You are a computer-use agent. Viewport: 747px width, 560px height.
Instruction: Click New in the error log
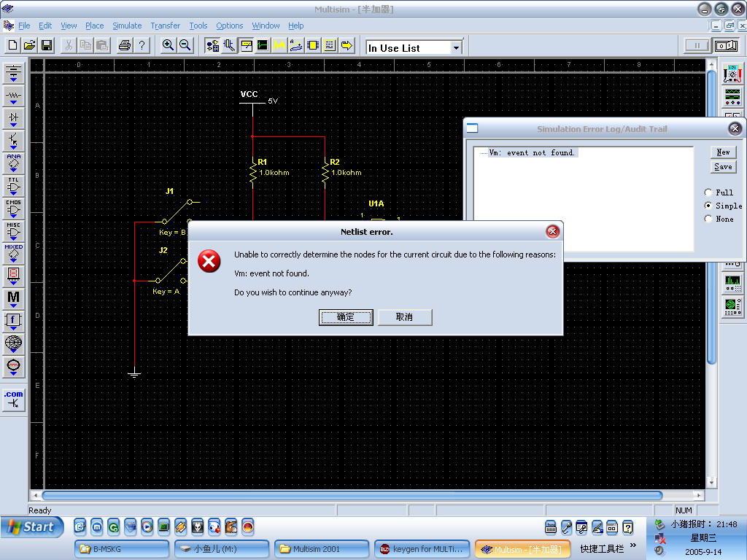(x=723, y=152)
